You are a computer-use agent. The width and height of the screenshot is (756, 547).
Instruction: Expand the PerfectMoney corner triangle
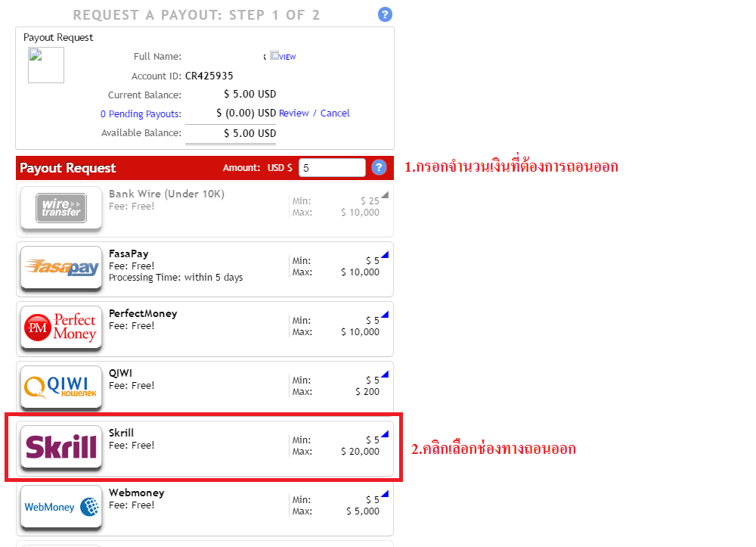tap(385, 315)
